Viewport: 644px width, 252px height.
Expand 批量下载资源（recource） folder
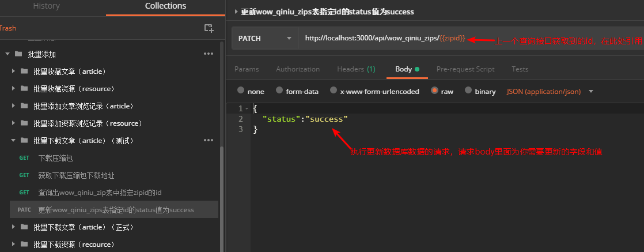14,244
